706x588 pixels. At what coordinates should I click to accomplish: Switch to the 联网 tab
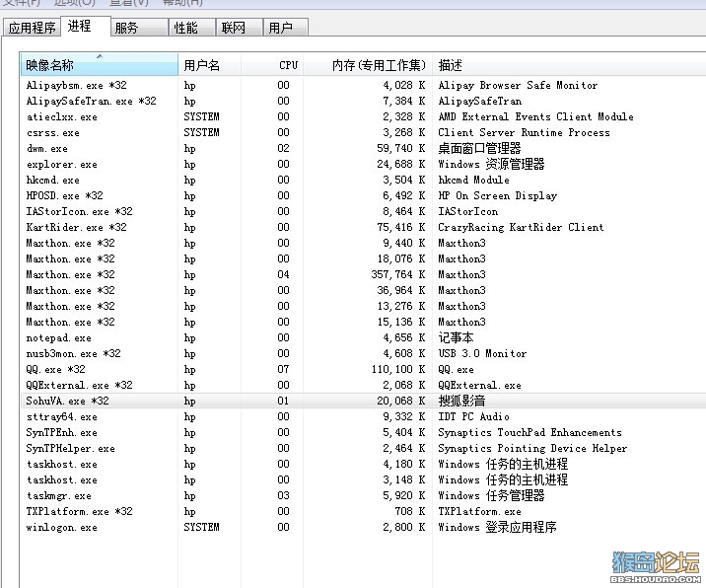pyautogui.click(x=239, y=28)
